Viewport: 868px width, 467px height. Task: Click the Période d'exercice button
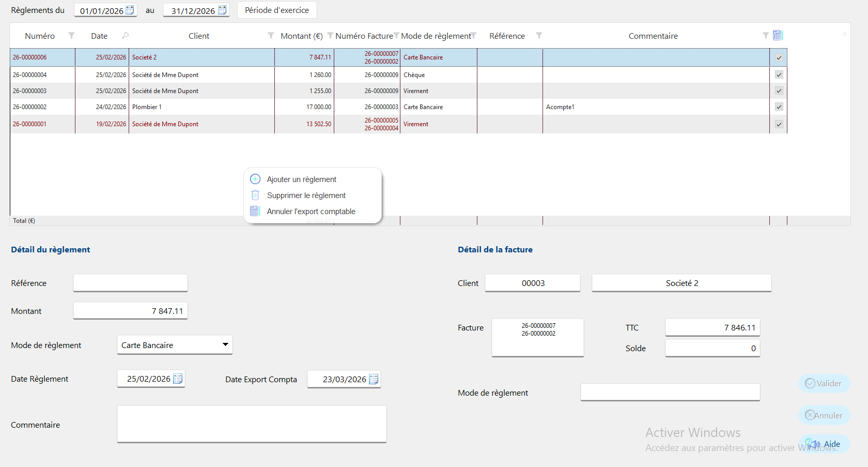pos(277,10)
